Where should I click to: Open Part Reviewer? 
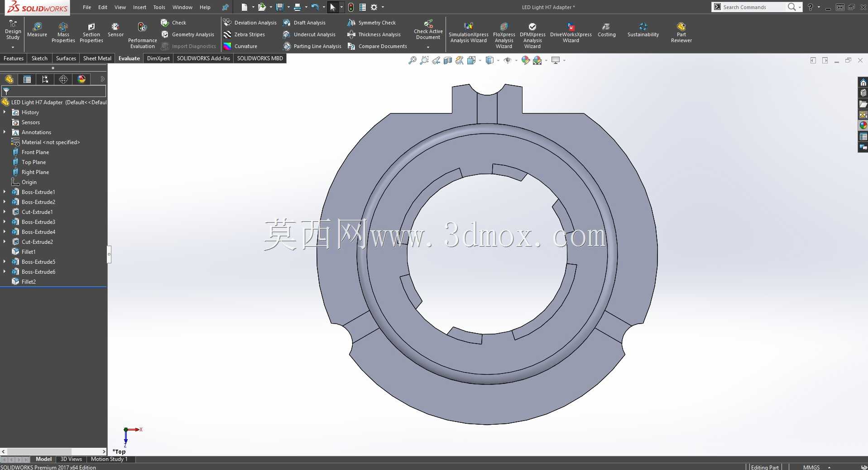click(x=681, y=33)
